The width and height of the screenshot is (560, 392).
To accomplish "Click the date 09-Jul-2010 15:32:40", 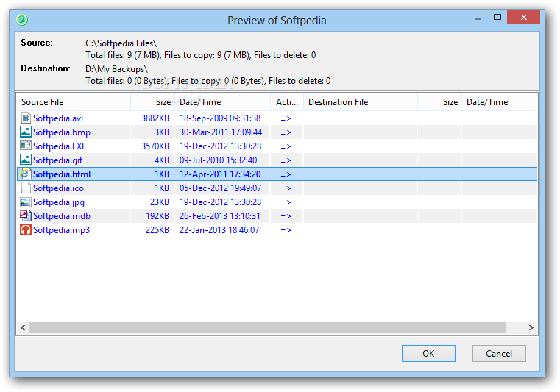I will (x=219, y=160).
